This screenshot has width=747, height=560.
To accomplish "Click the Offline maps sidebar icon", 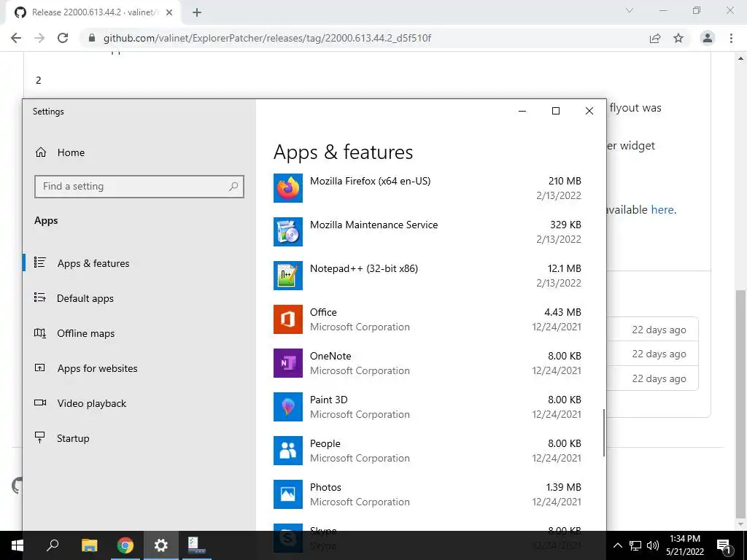I will (x=40, y=332).
